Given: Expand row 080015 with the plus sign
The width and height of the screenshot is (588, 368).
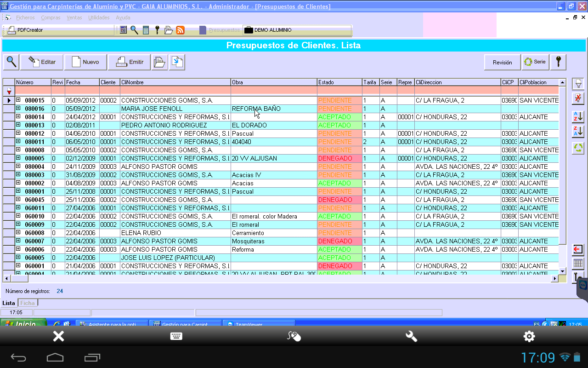Looking at the screenshot, I should (18, 100).
